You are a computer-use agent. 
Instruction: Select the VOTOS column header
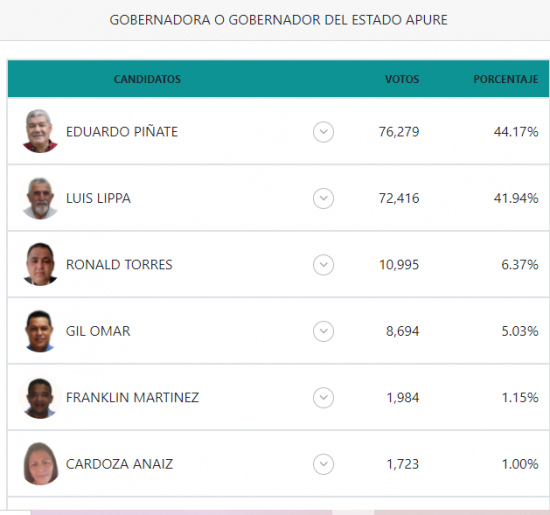(x=402, y=79)
